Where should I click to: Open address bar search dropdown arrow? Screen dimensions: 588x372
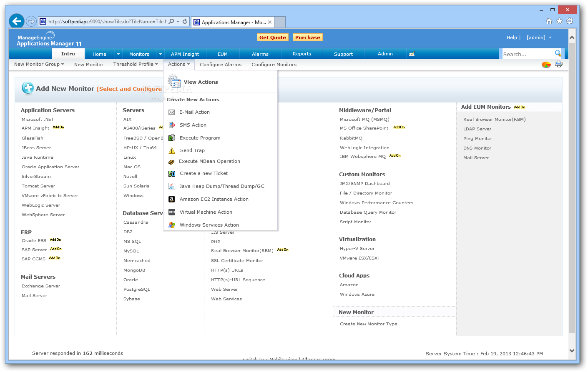pos(178,21)
